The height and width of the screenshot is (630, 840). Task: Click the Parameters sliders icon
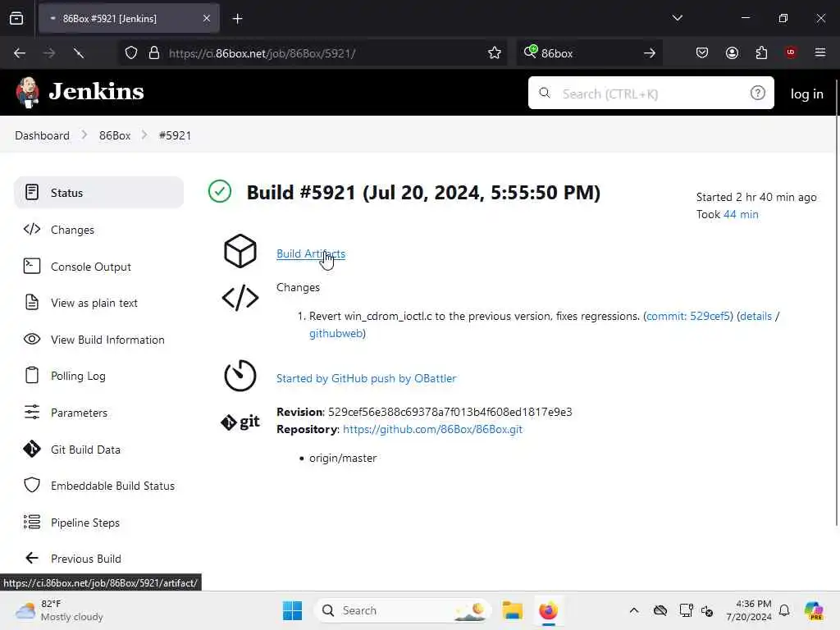(32, 412)
